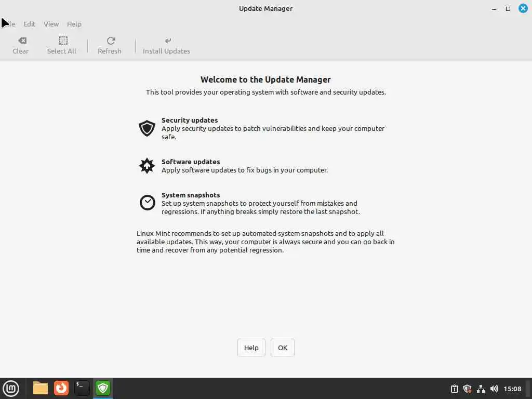
Task: Click the Security updates heading text
Action: 190,120
